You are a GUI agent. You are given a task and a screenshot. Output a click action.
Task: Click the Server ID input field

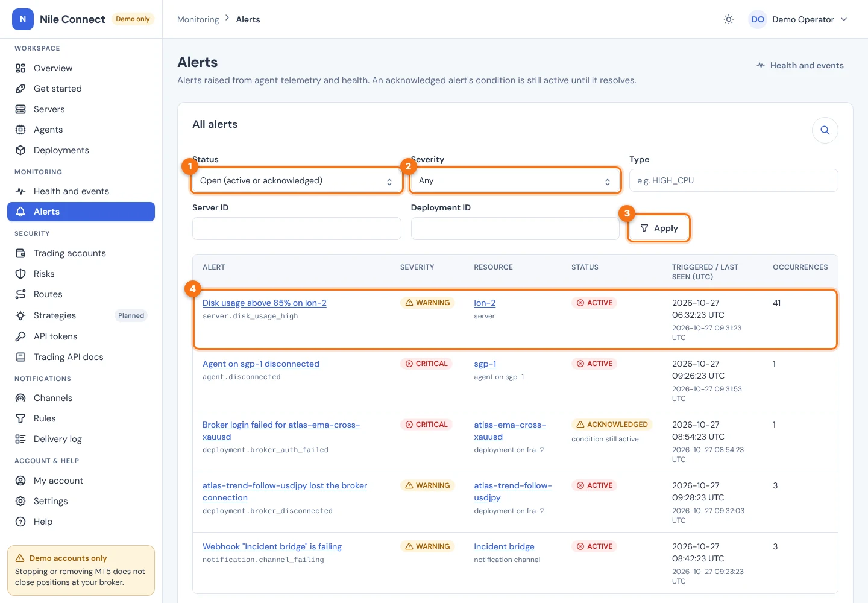[297, 229]
